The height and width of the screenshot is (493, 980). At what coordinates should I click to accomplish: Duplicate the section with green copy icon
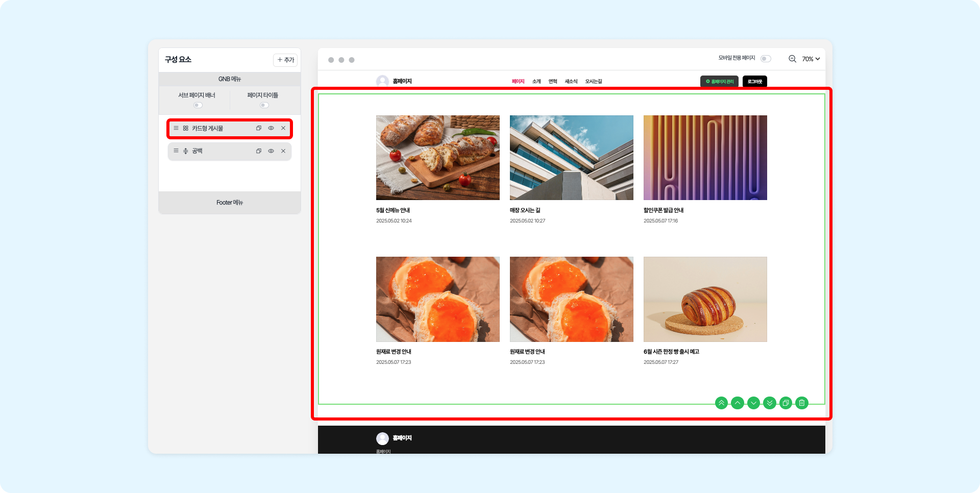(786, 403)
